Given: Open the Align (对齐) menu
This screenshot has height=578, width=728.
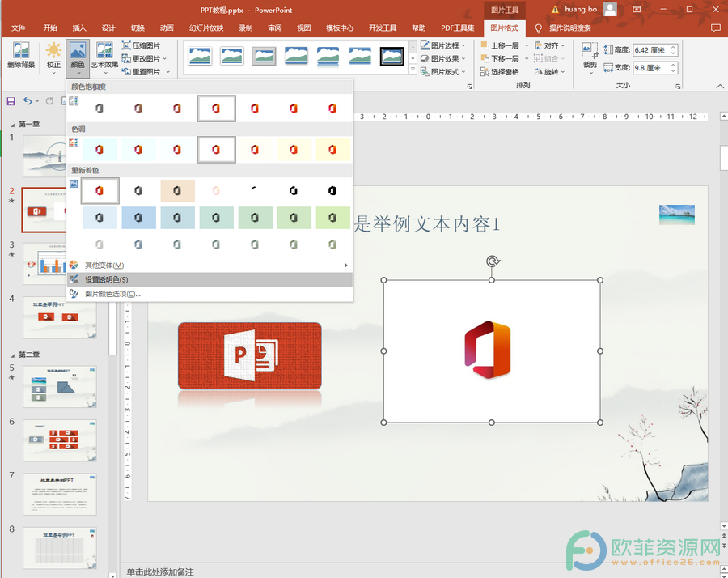Looking at the screenshot, I should coord(550,45).
